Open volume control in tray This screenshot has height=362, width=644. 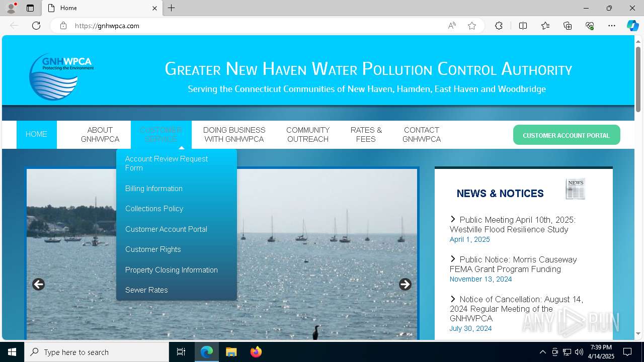point(579,352)
